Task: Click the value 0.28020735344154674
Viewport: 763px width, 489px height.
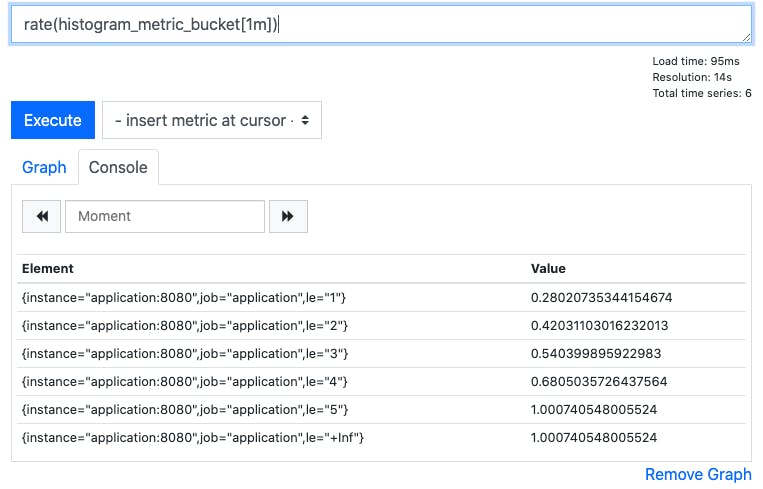Action: pos(601,297)
